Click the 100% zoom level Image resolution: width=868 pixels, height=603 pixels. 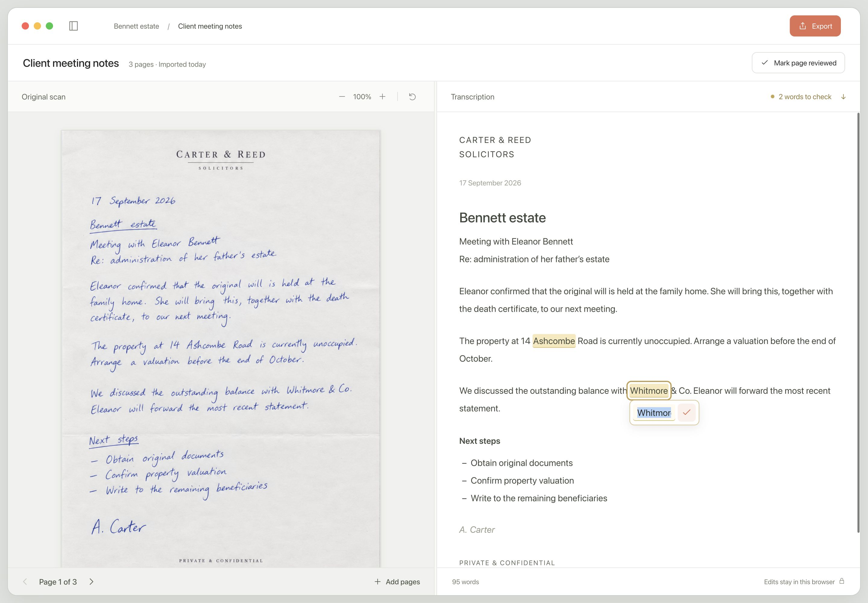coord(362,97)
